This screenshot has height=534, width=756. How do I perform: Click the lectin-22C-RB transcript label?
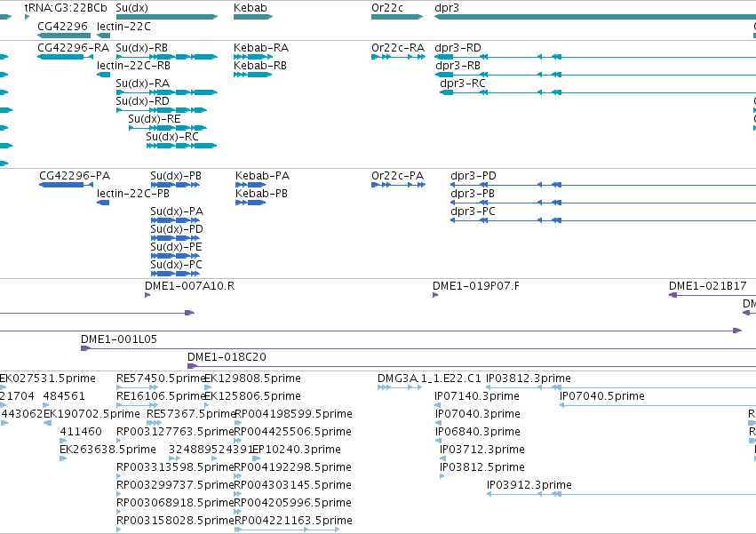(133, 66)
